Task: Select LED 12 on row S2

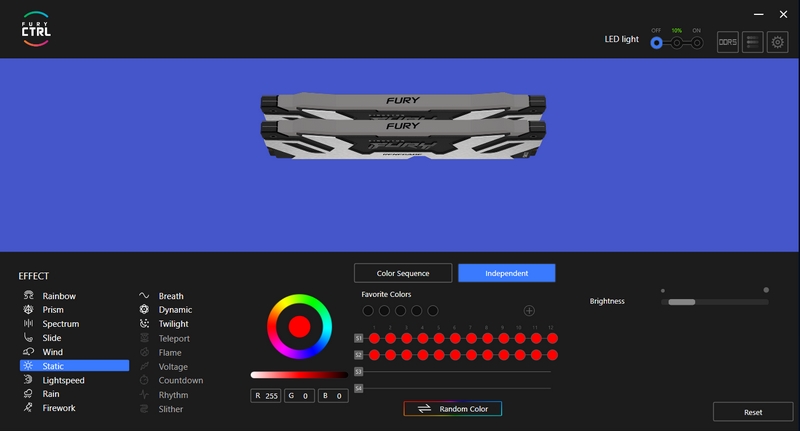Action: (x=553, y=355)
